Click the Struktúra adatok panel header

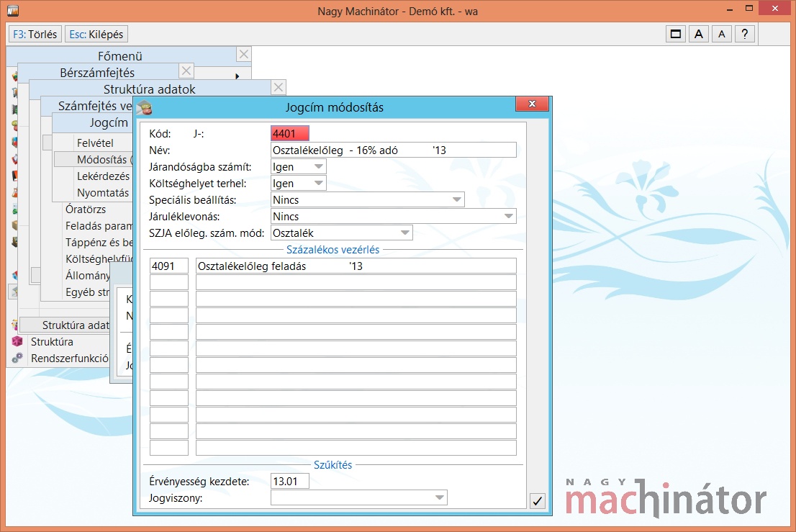(x=150, y=89)
